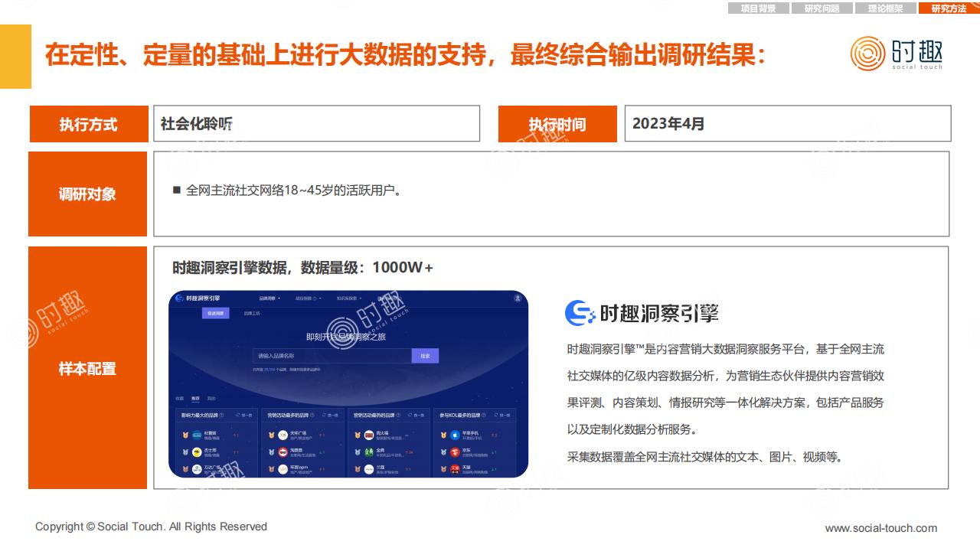Click the 时趣洞察引擎 dashboard screenshot thumbnail
The image size is (980, 551).
click(x=348, y=384)
